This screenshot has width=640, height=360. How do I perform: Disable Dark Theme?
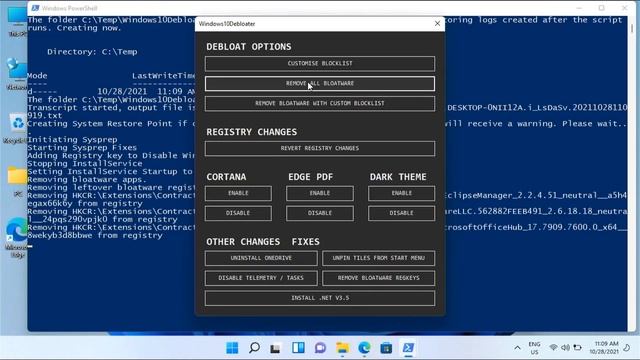coord(401,213)
